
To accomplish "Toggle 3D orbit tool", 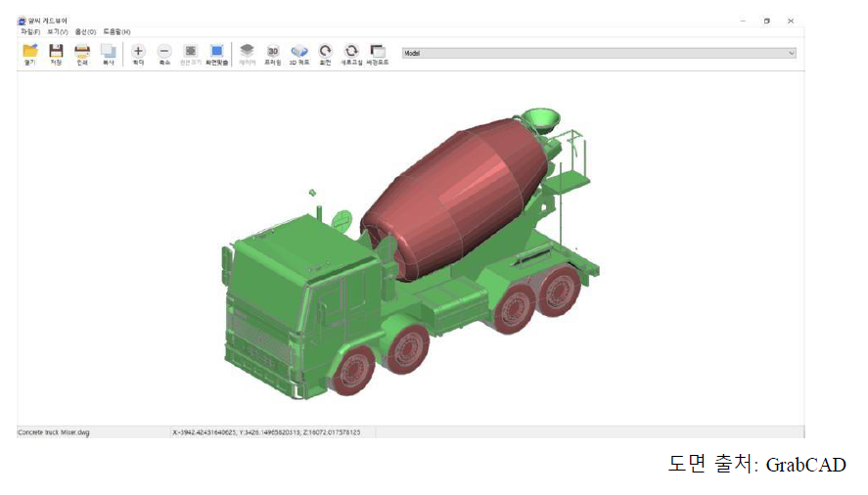I will 299,55.
